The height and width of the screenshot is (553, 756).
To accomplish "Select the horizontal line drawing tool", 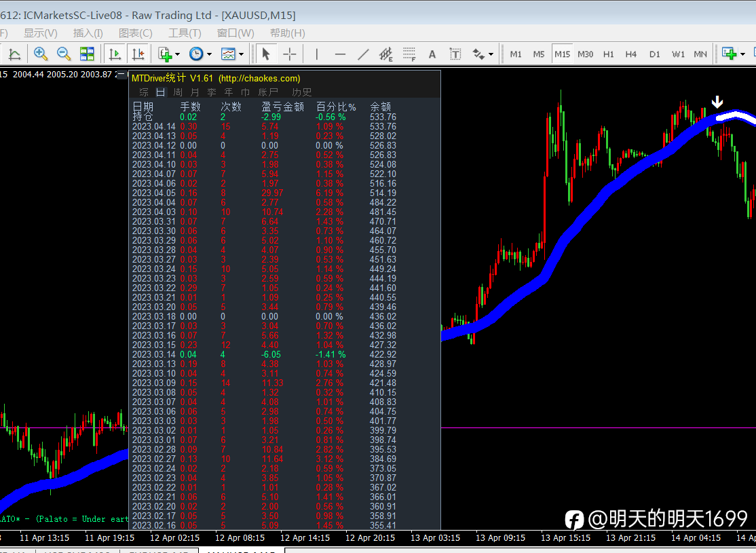I will tap(341, 54).
